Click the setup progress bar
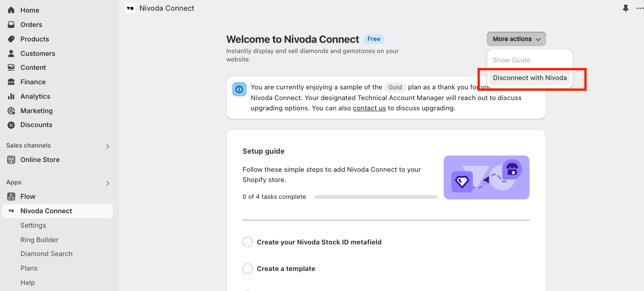 376,197
